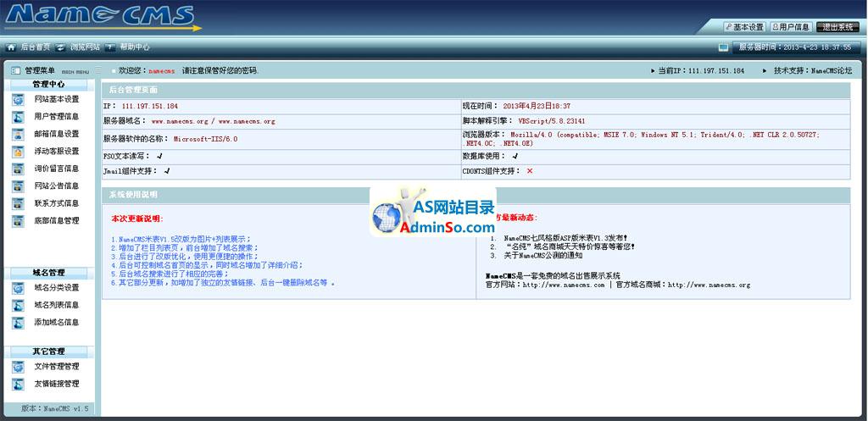Click the 管理菜单 panel icon
Screen dimensions: 868x421
click(15, 71)
